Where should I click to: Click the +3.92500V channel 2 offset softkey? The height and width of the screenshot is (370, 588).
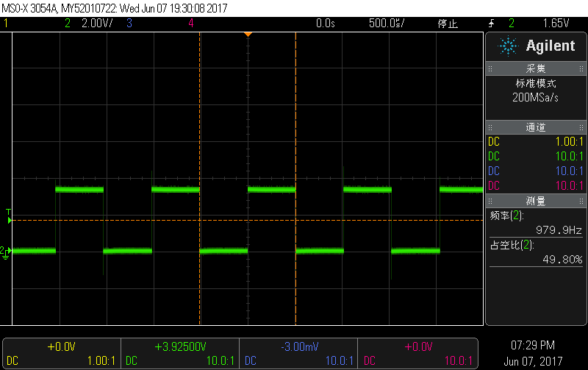(180, 354)
